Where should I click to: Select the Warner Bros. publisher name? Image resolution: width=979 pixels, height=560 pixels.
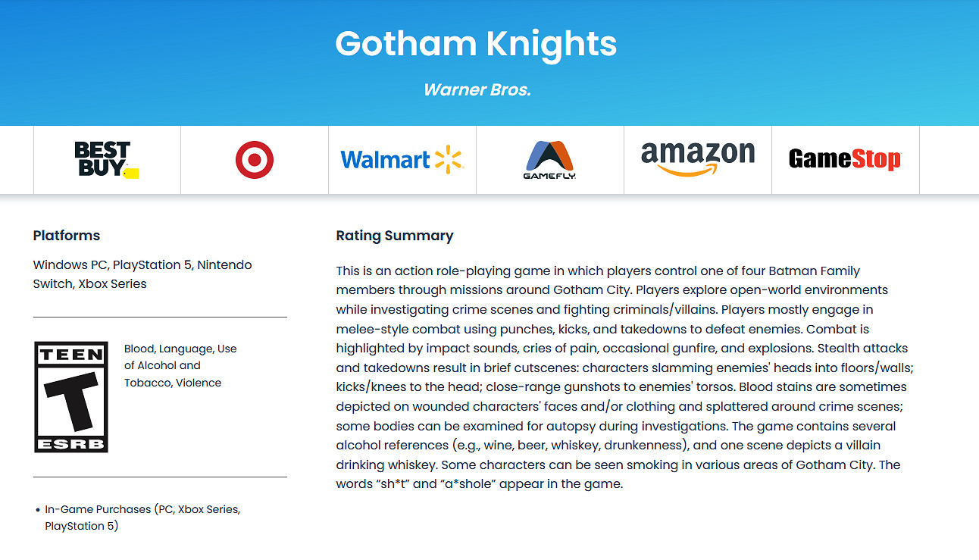click(477, 89)
